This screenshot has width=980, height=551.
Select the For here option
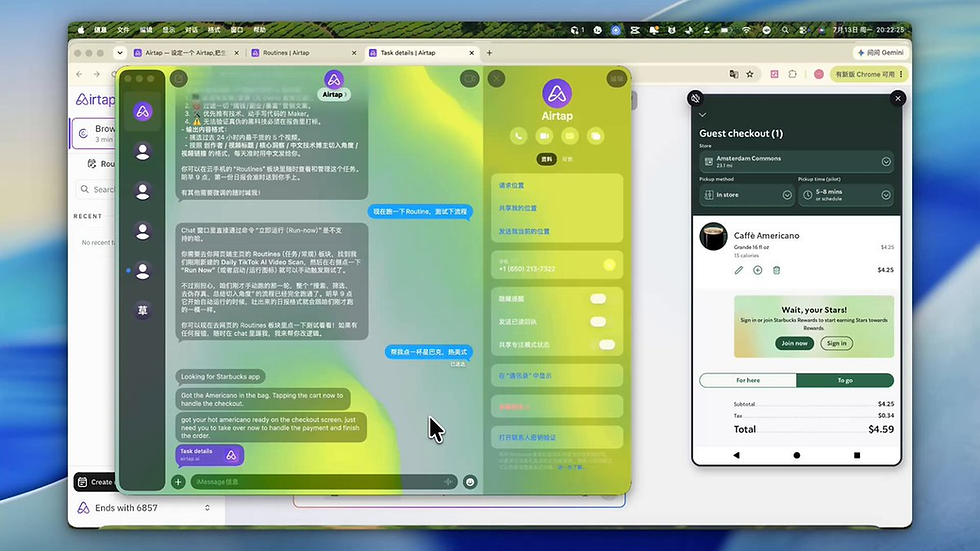(748, 380)
